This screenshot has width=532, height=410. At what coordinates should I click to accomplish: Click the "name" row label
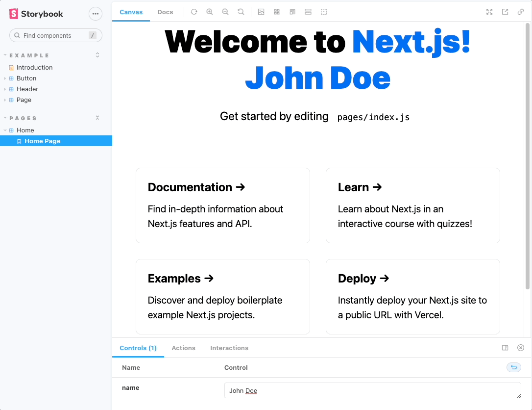tap(131, 388)
